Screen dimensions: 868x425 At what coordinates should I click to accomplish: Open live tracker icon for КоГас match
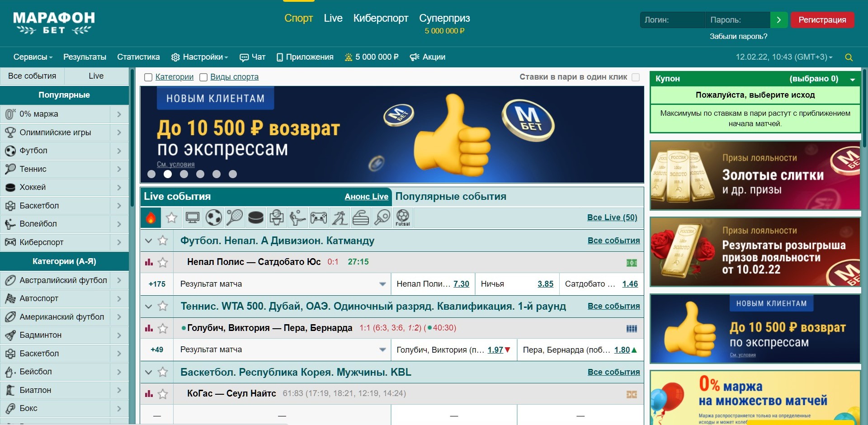click(x=632, y=394)
